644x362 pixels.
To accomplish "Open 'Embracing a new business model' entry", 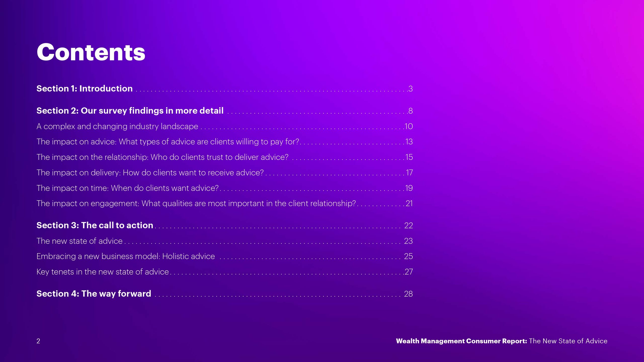I will pos(126,256).
